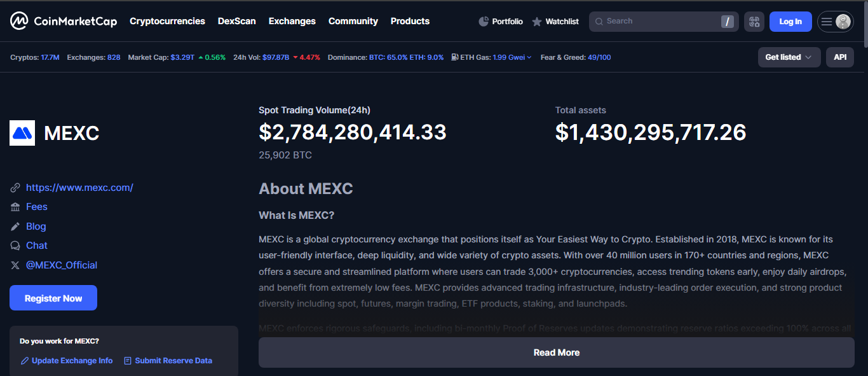Expand the ETH Gas 1.99 Gwei dropdown
Viewport: 868px width, 376px height.
point(512,57)
